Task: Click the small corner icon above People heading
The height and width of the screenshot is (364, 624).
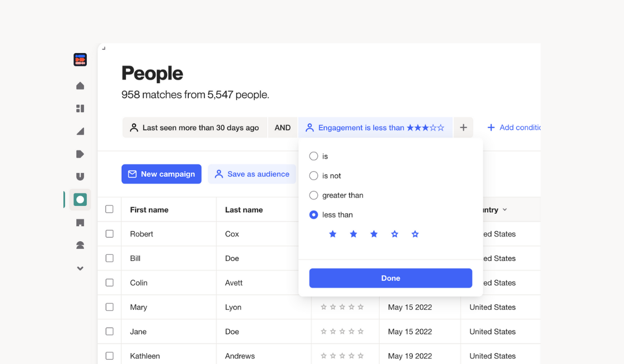Action: (x=103, y=48)
